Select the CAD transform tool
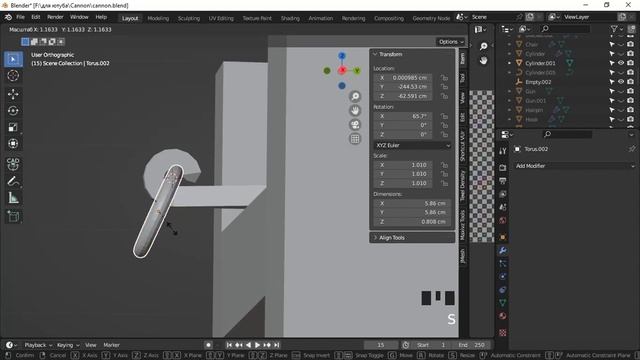Viewport: 640px width, 360px height. [x=13, y=164]
